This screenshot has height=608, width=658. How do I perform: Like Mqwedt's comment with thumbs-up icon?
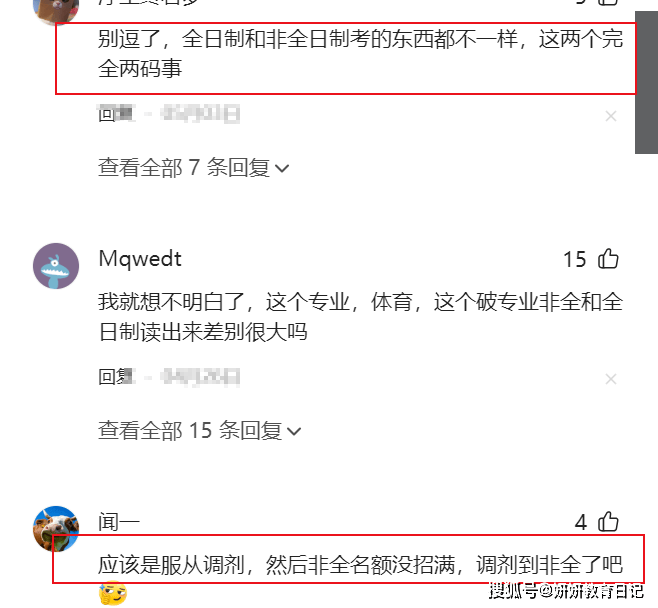click(x=608, y=258)
